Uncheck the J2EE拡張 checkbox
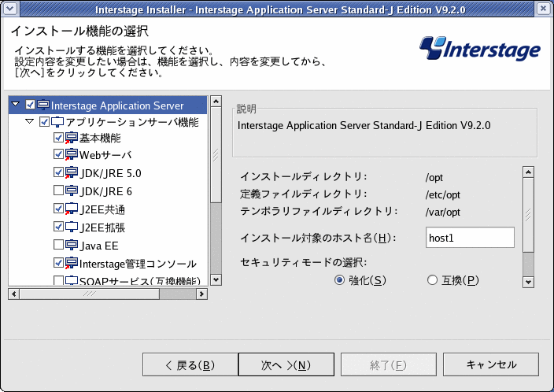 click(x=58, y=226)
